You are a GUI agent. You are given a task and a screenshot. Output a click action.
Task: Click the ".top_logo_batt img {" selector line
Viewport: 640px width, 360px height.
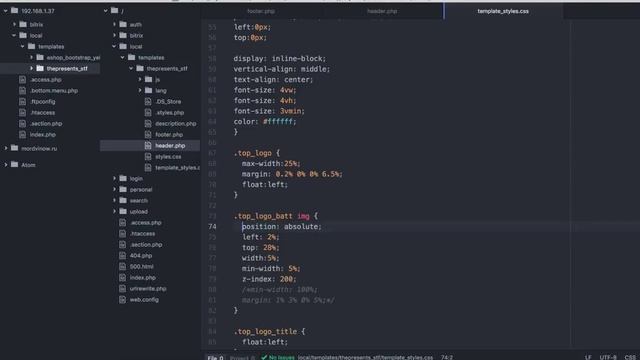pyautogui.click(x=276, y=216)
